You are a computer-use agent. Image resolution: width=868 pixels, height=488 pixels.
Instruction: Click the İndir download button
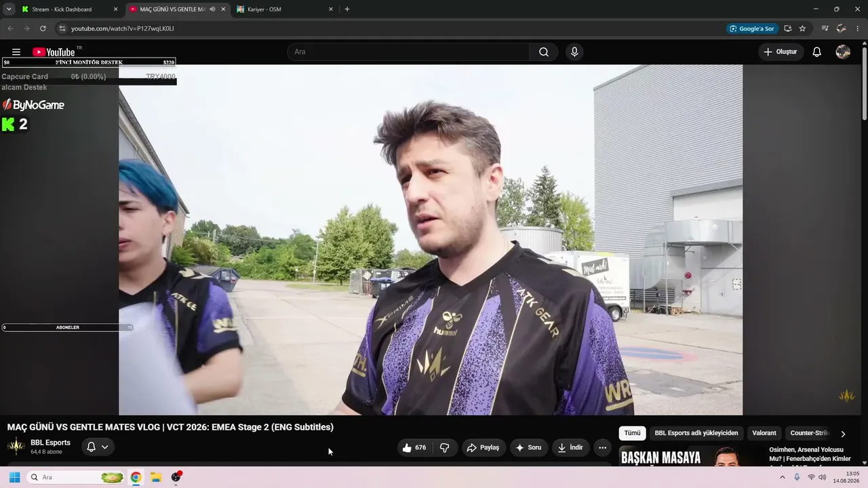[x=570, y=447]
